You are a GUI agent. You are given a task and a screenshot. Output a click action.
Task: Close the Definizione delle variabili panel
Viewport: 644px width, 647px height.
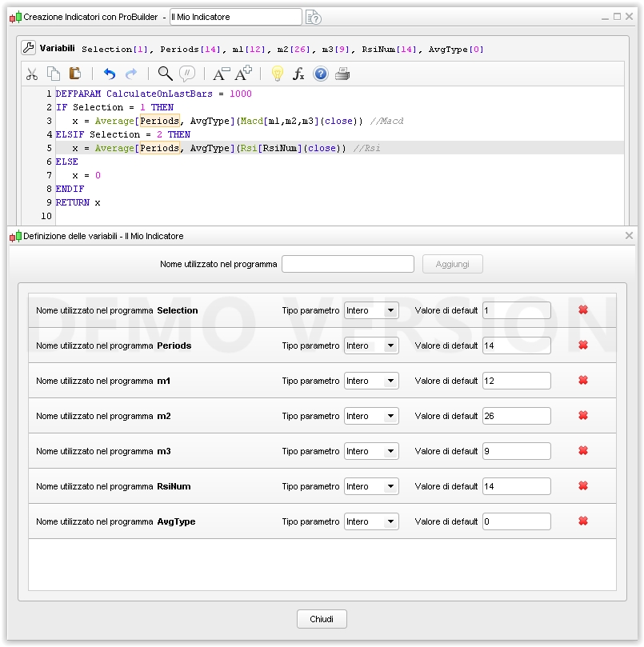click(629, 236)
